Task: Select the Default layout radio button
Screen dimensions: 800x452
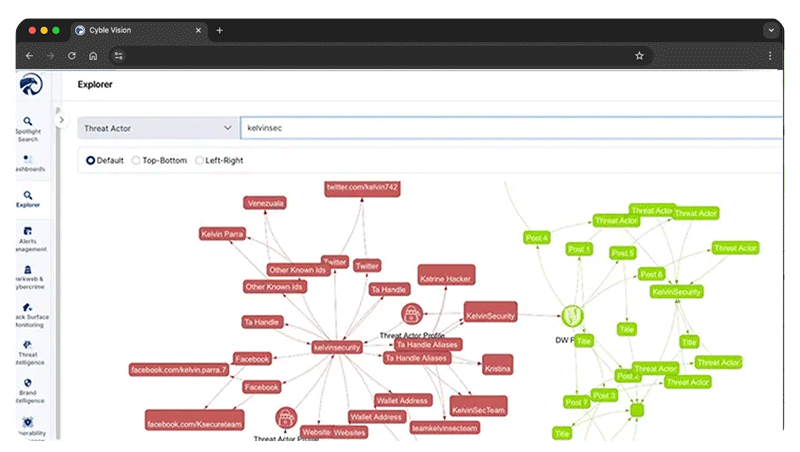Action: [x=91, y=160]
